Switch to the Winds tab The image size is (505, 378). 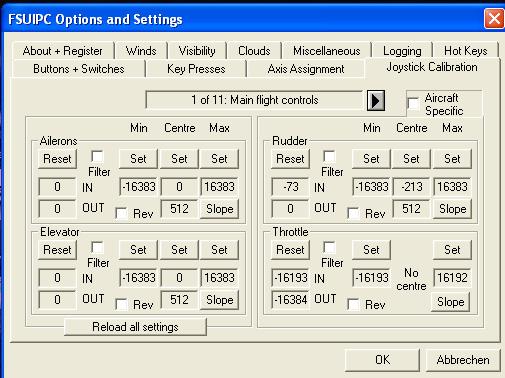141,51
